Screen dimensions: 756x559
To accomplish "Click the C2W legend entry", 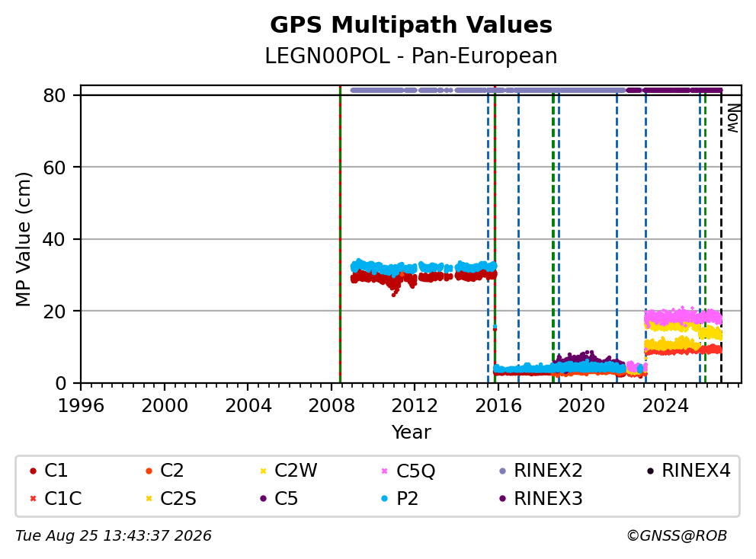I will pos(288,471).
